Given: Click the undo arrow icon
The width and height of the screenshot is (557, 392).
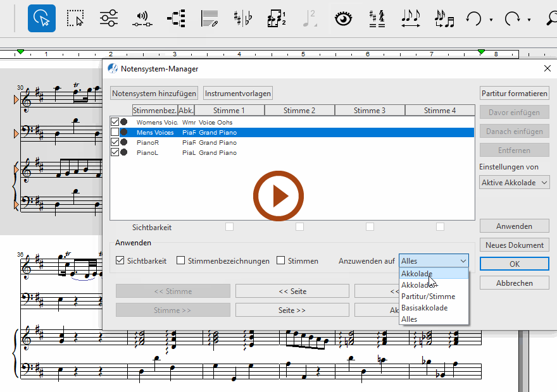Looking at the screenshot, I should (x=473, y=18).
